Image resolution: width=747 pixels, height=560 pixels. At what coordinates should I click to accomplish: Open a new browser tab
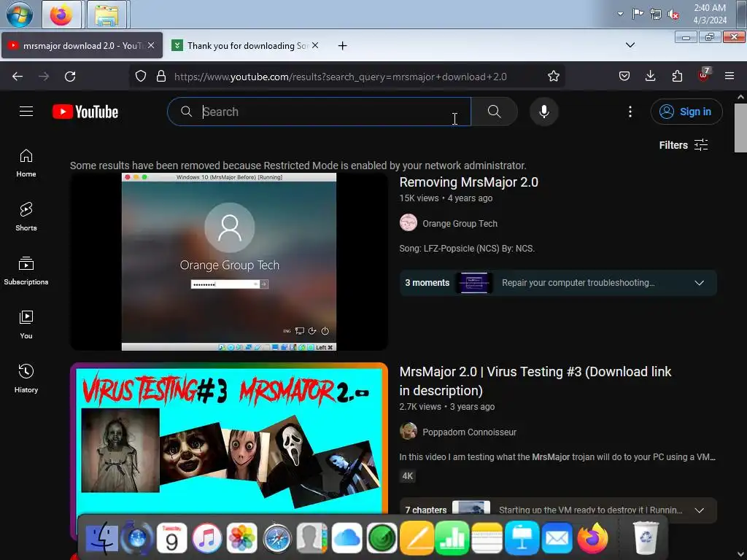(x=342, y=46)
